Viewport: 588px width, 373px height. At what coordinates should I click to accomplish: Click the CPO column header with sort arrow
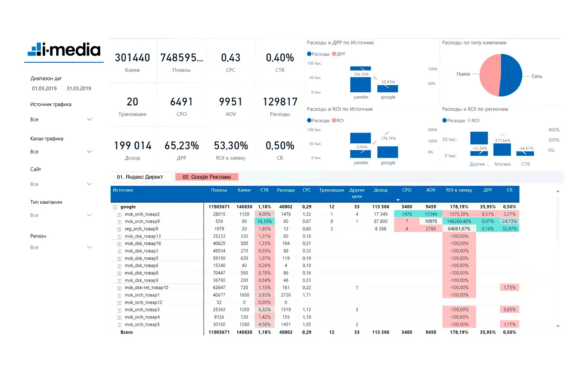point(407,190)
